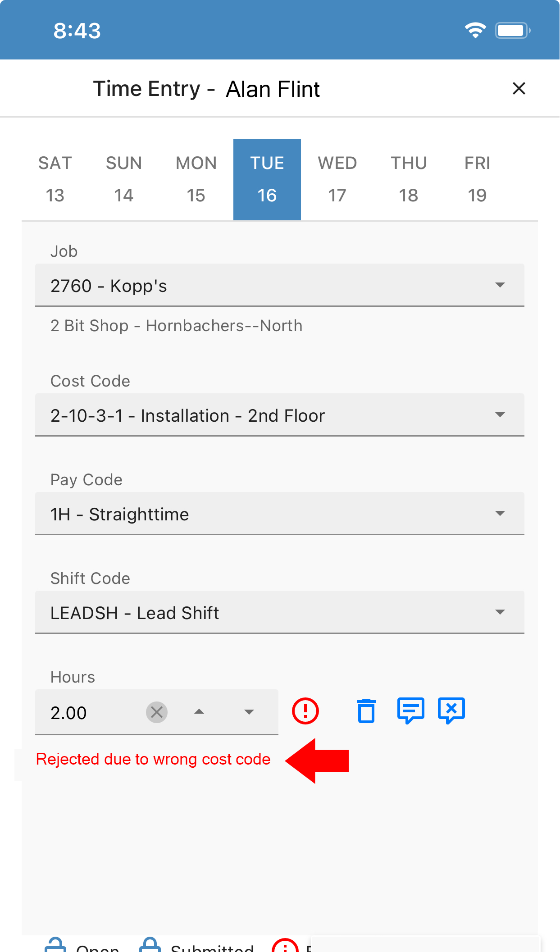Increase hours with the up arrow
Screen dimensions: 560x952
[199, 712]
